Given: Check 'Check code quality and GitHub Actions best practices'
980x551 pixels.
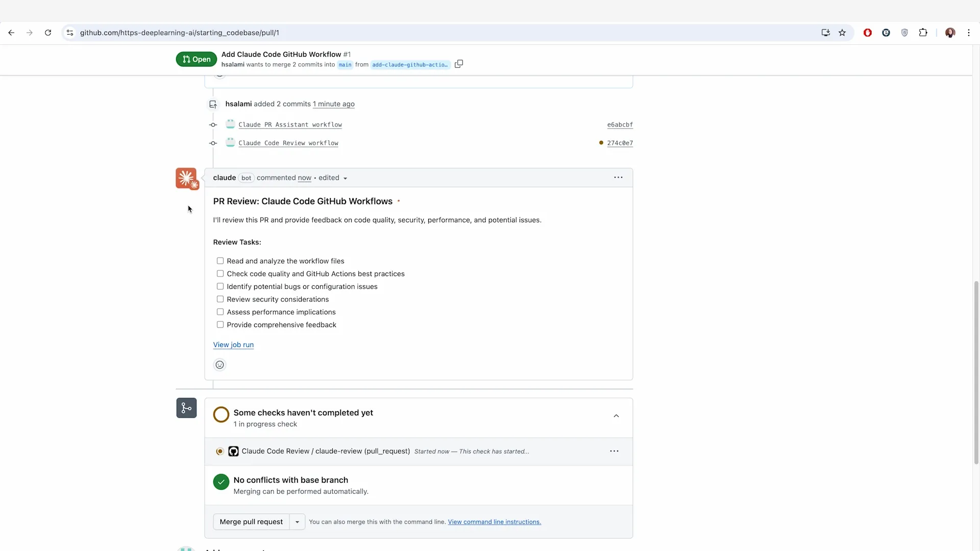Looking at the screenshot, I should point(220,273).
